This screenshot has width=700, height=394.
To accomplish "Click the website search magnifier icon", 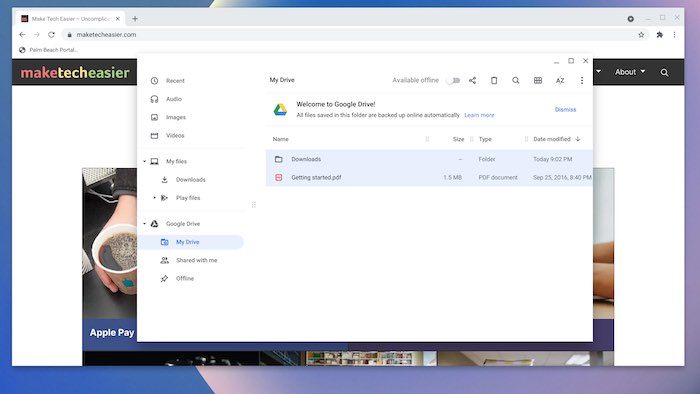I will (664, 72).
